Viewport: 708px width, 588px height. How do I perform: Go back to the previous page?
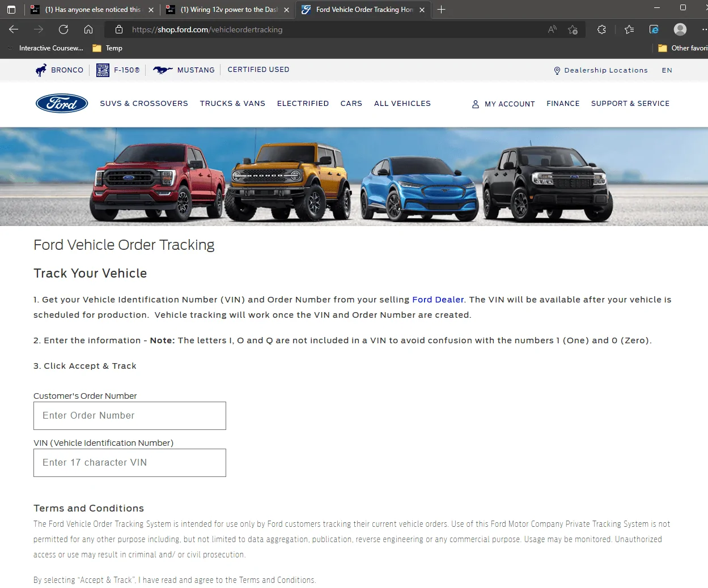14,29
